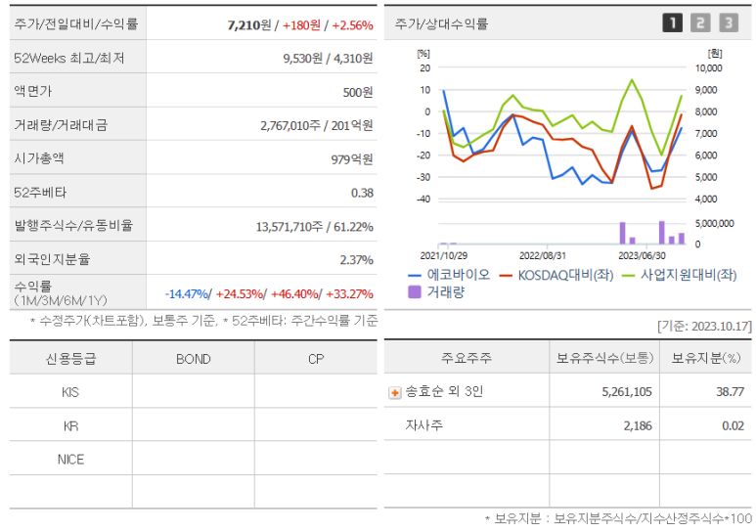Viewport: 756px width, 532px height.
Task: Click the purple 거래량 legend swatch
Action: (415, 291)
